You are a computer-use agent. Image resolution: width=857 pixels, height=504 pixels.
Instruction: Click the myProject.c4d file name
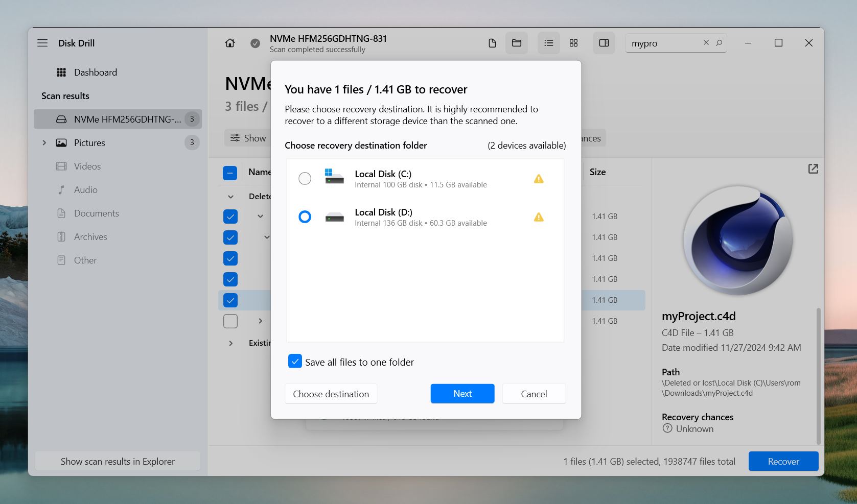(699, 316)
